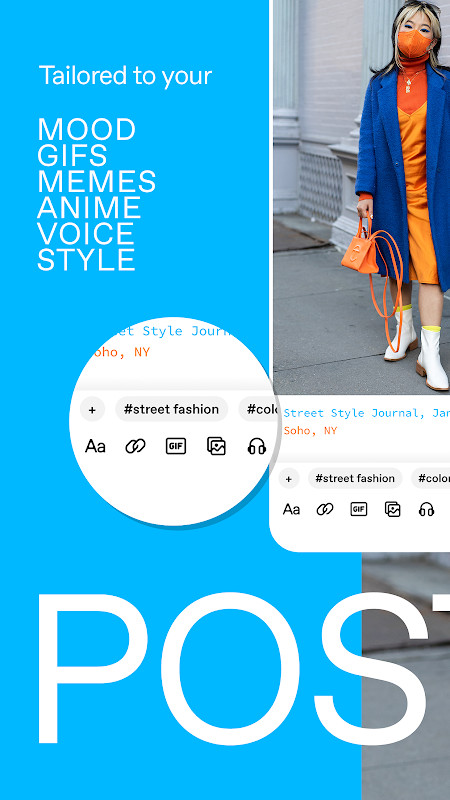Tap the link icon in post editor
This screenshot has width=450, height=800.
tap(324, 509)
